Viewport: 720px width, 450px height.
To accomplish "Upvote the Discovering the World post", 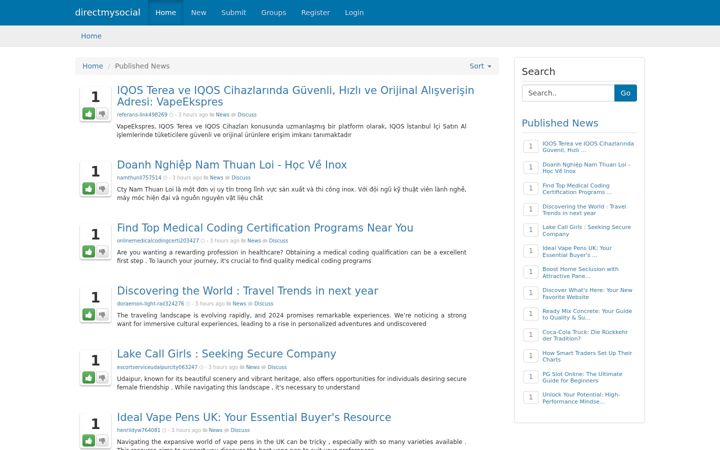I will click(x=89, y=315).
